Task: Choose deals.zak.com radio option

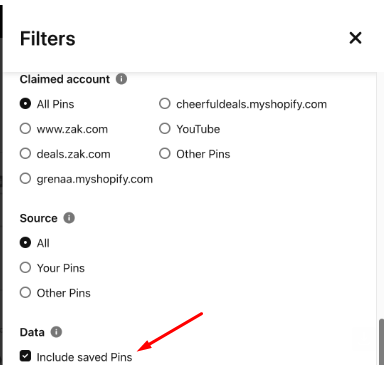Action: pyautogui.click(x=25, y=154)
